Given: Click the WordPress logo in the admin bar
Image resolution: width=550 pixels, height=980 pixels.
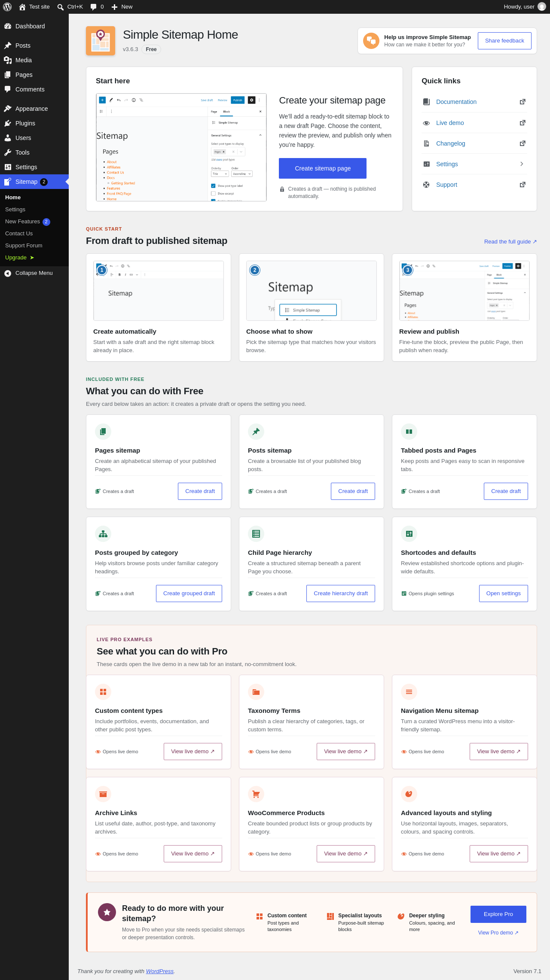Looking at the screenshot, I should click(7, 7).
